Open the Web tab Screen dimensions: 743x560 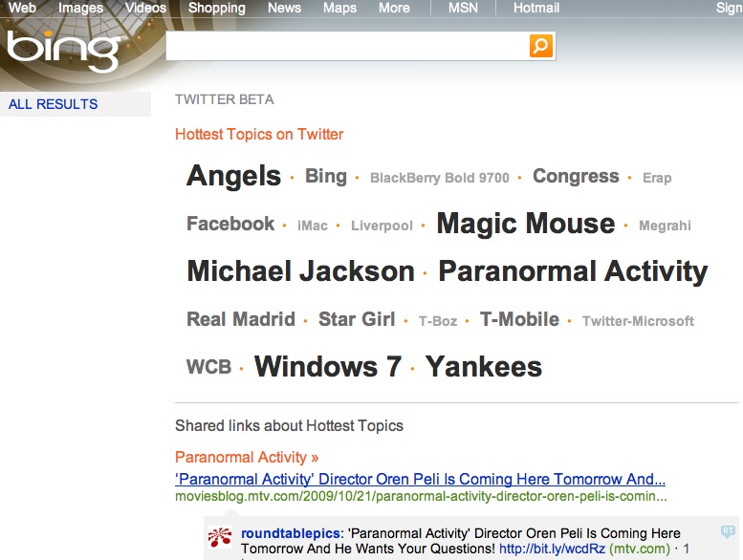click(x=22, y=8)
